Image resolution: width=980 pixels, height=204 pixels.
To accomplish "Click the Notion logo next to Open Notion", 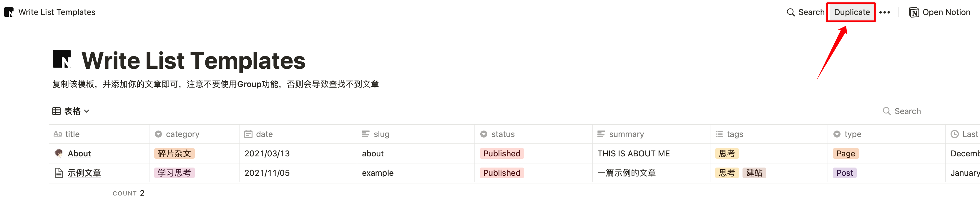I will click(914, 12).
